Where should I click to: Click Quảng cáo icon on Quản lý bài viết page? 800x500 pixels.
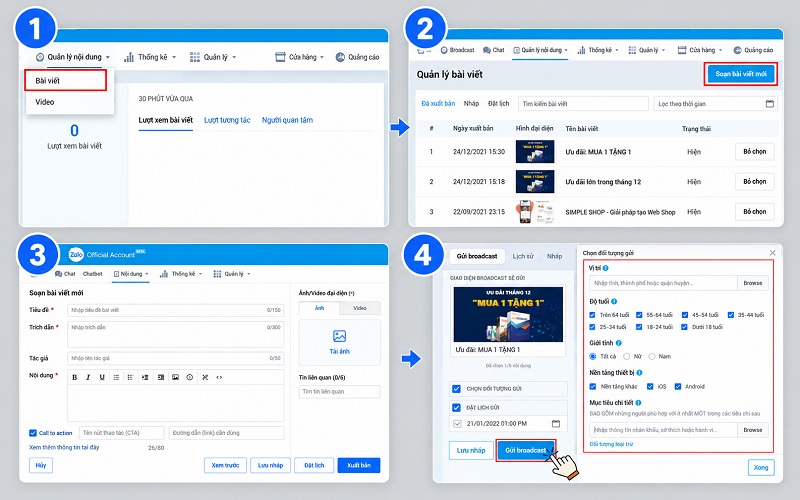pyautogui.click(x=737, y=50)
